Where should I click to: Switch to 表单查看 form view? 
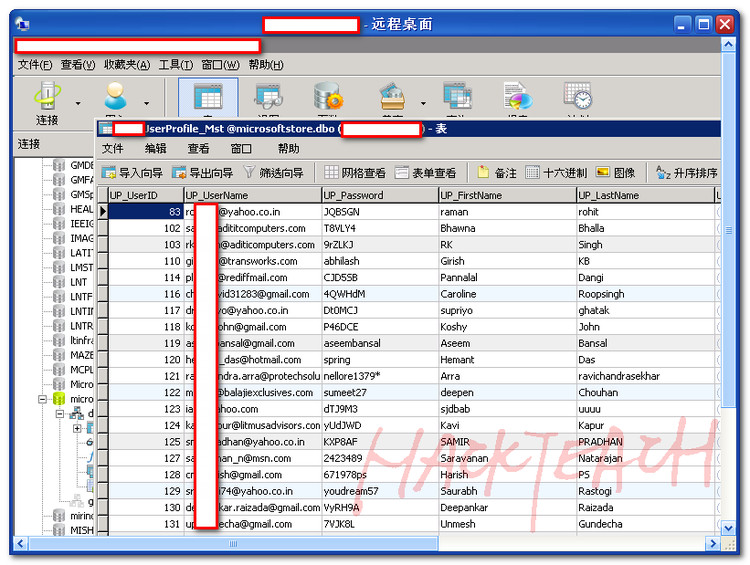click(x=426, y=173)
